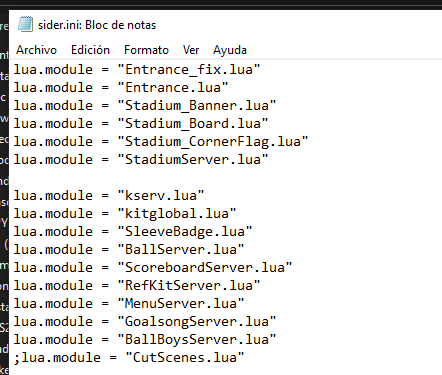Click the "SleeveBadge.lua" line
Viewport: 442px width, 375px height.
click(x=133, y=232)
